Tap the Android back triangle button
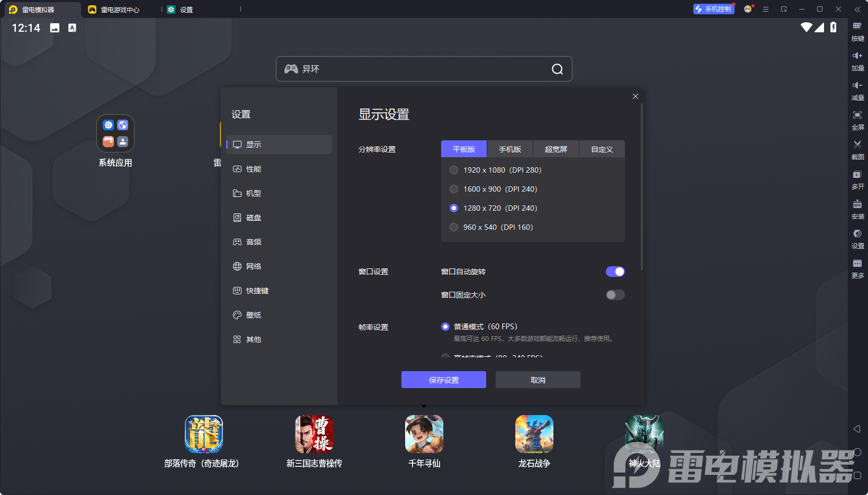 857,429
